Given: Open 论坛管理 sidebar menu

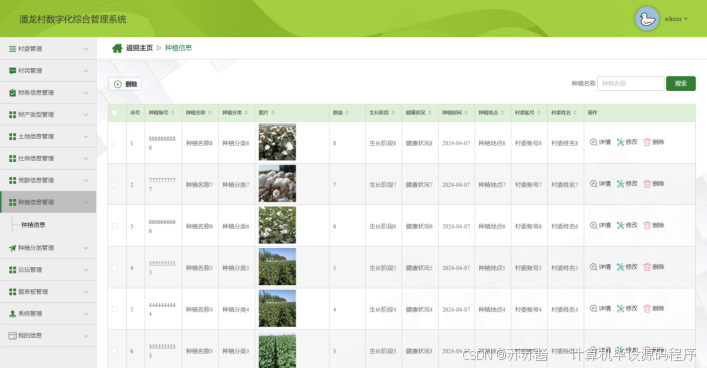Looking at the screenshot, I should pyautogui.click(x=48, y=270).
